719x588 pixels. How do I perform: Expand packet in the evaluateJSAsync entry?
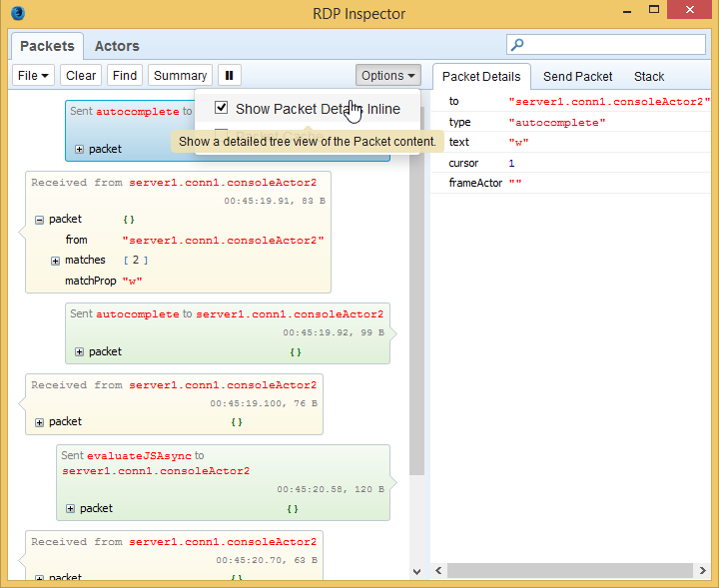pyautogui.click(x=70, y=509)
